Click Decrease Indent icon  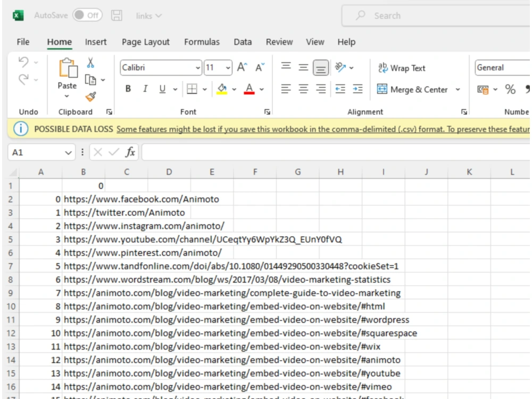340,89
